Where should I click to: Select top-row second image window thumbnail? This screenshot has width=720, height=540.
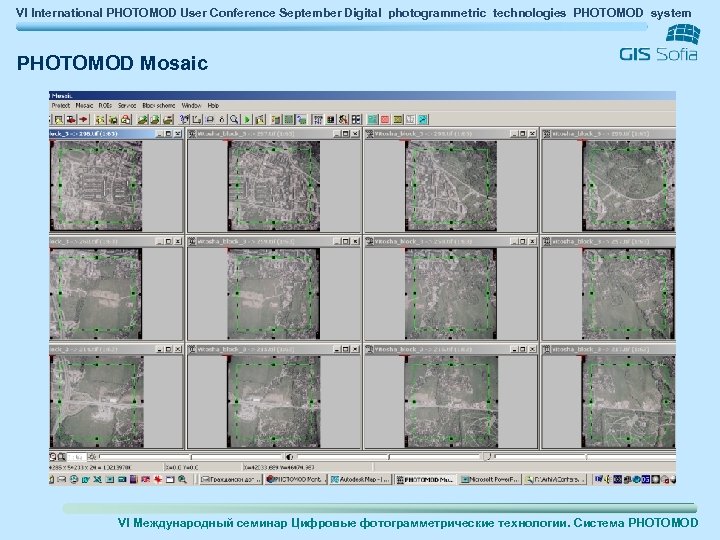coord(274,186)
